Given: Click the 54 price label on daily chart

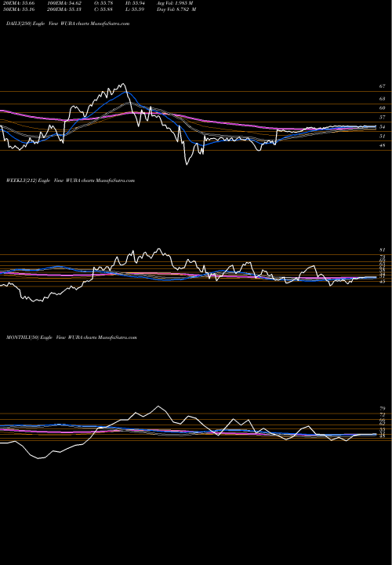Looking at the screenshot, I should pyautogui.click(x=382, y=127).
